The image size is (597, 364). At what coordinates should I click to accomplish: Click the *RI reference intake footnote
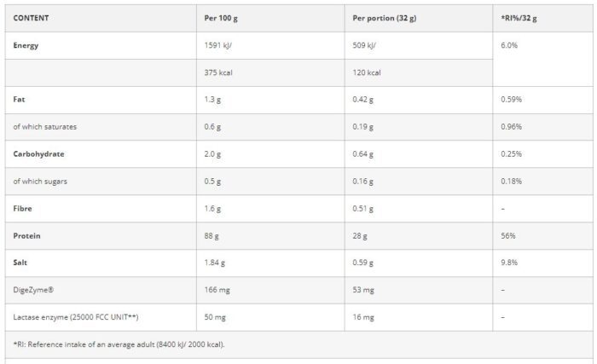119,344
